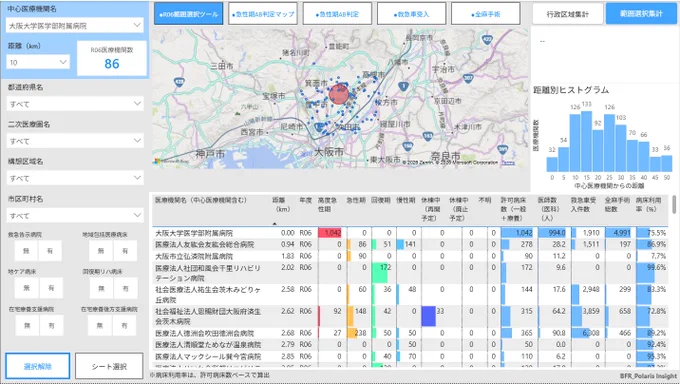Select row 医療法人友紘会友紘会総合病院

coord(410,244)
